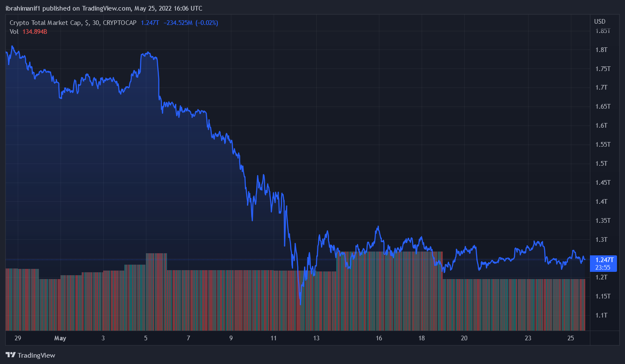Click the 1.35T price axis label

pos(603,221)
